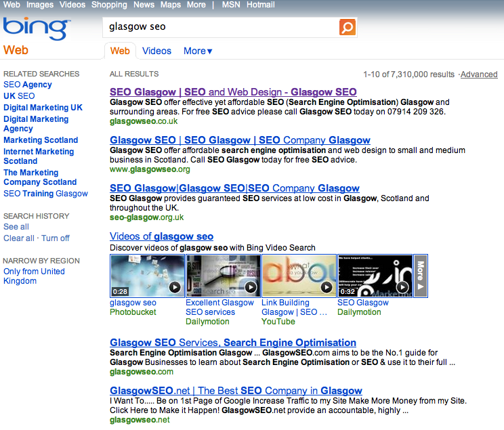
Task: Narrow results to 'Only from United Kingdom'
Action: (34, 276)
